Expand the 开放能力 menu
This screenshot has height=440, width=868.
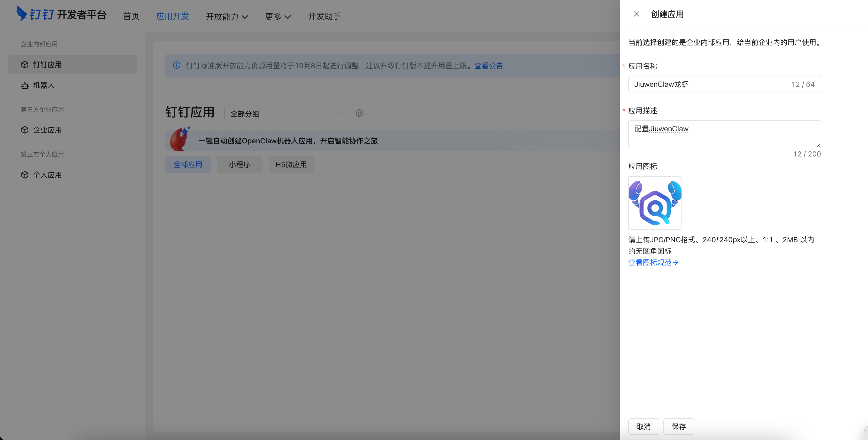coord(227,17)
